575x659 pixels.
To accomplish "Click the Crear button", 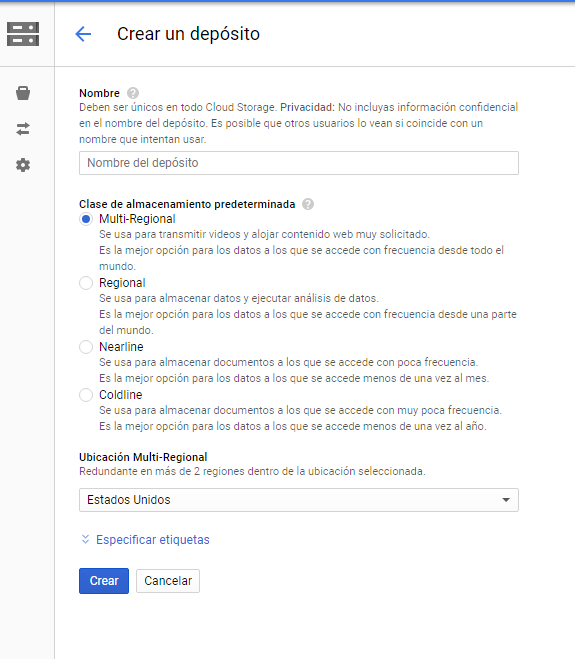I will click(104, 581).
